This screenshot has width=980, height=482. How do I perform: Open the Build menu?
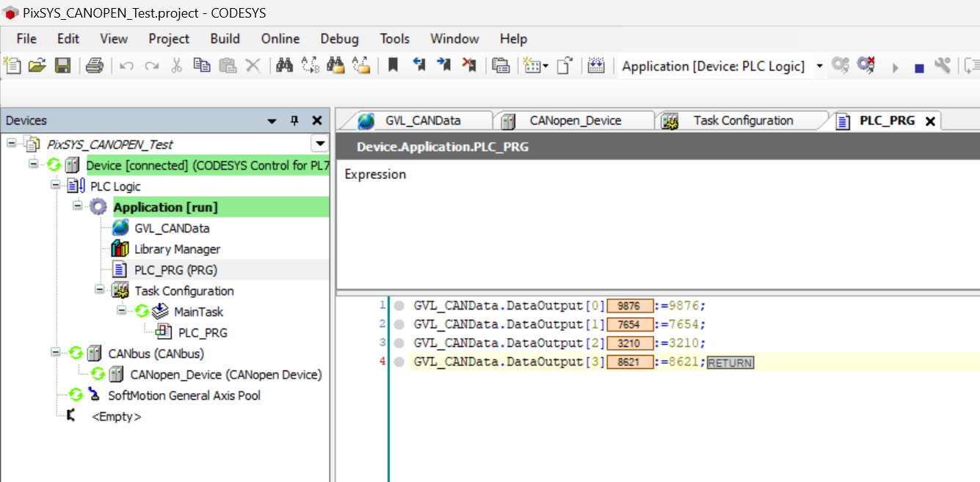(225, 39)
